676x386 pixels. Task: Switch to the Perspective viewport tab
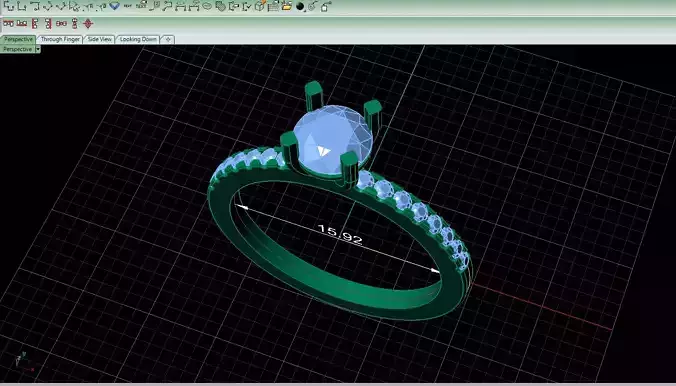[x=18, y=39]
